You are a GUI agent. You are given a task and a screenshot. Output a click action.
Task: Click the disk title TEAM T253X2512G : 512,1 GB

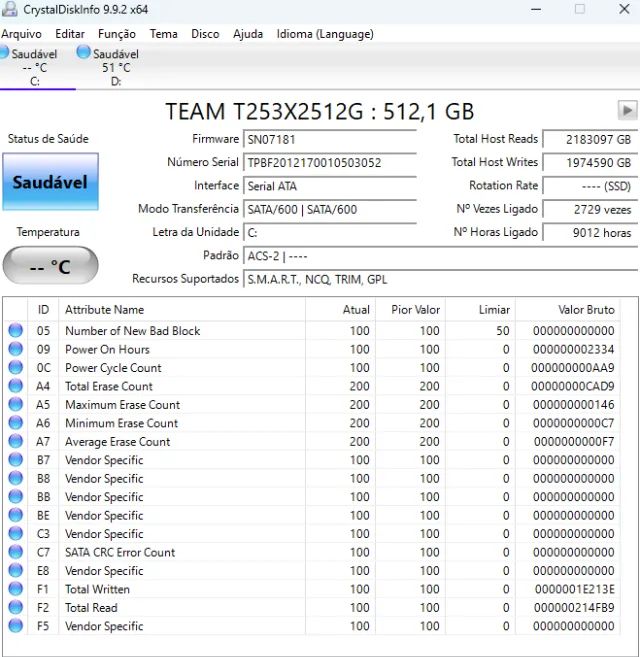pyautogui.click(x=320, y=111)
